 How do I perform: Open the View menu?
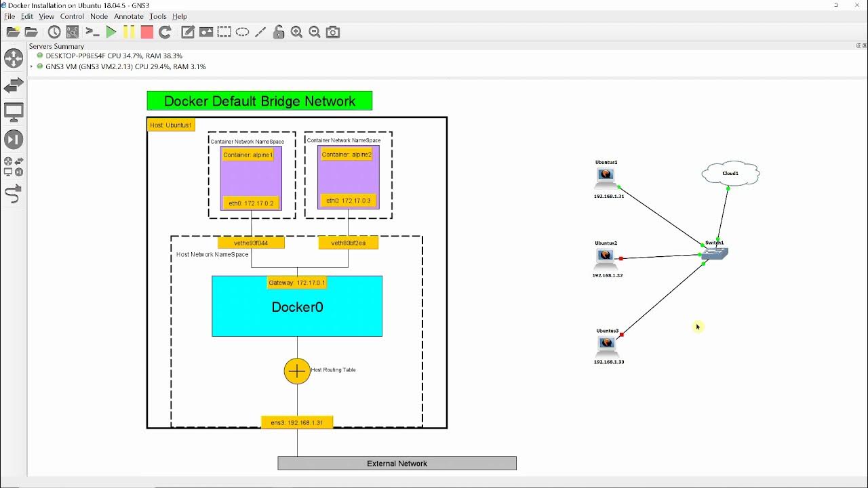pyautogui.click(x=47, y=16)
